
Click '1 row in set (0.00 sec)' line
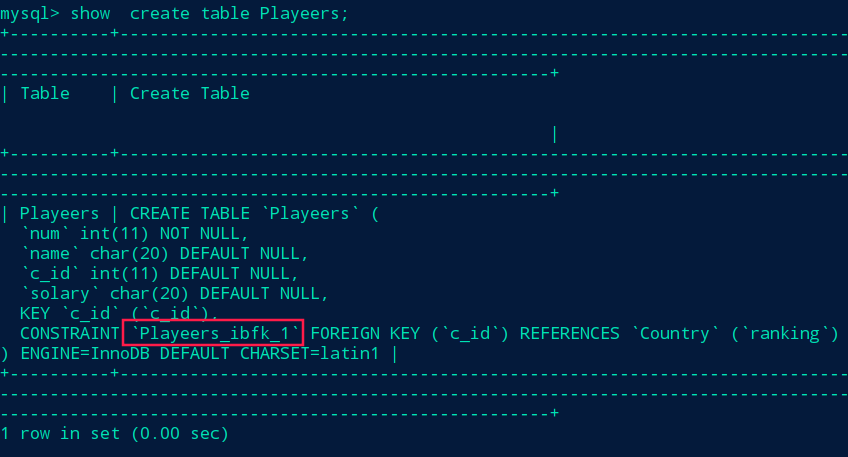(115, 434)
